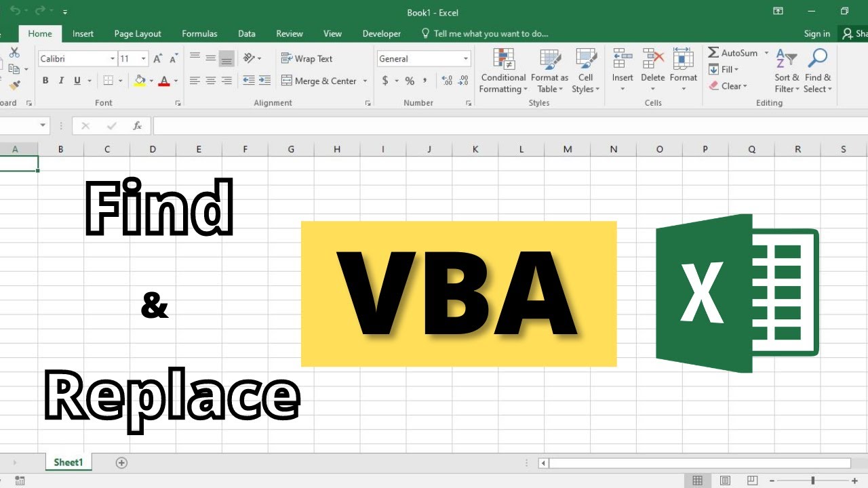Click the Decrease Indent icon

click(249, 81)
